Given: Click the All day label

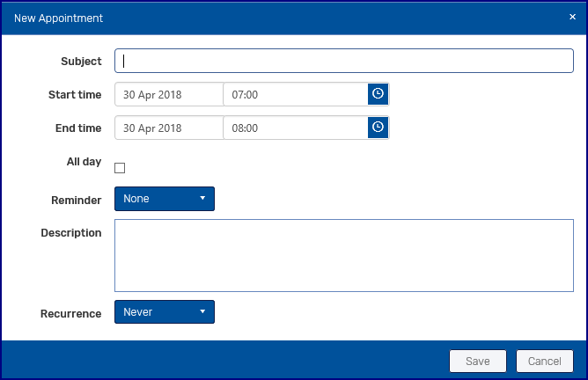Looking at the screenshot, I should tap(84, 162).
